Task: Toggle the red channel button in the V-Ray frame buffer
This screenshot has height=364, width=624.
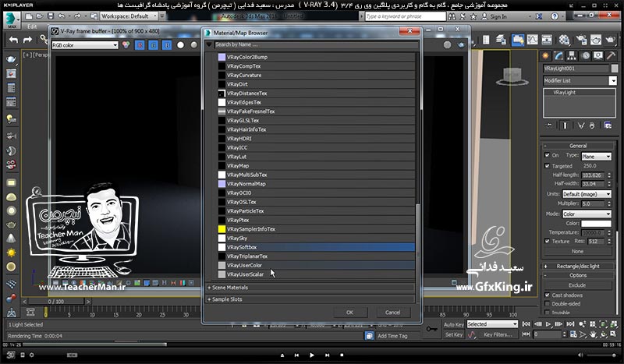Action: pos(140,45)
